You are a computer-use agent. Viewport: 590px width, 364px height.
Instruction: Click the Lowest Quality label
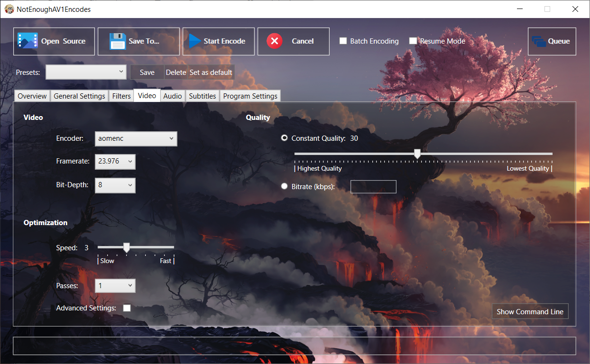528,168
